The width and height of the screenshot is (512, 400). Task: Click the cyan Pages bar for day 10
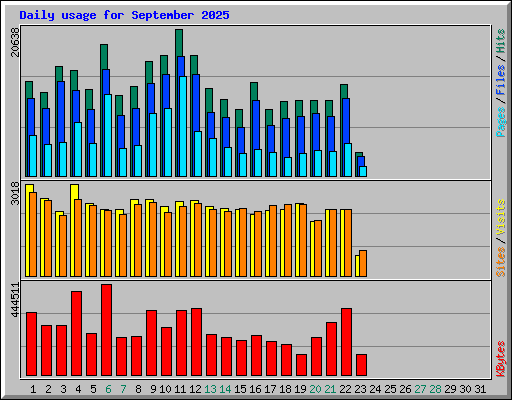click(x=168, y=142)
